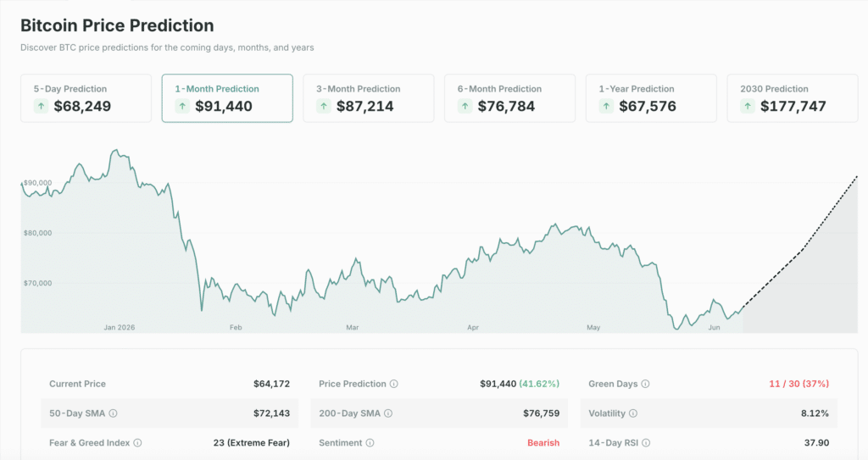Click the dotted forecast line on chart

[x=802, y=250]
